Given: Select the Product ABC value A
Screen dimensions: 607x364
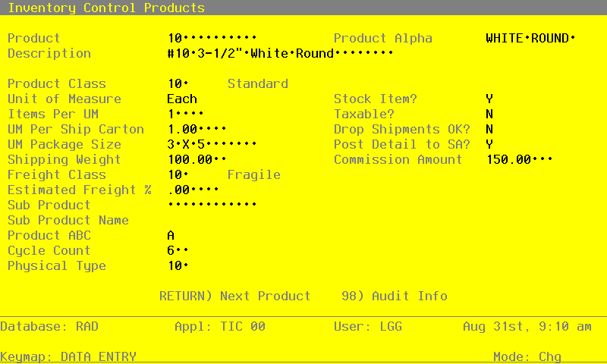Looking at the screenshot, I should tap(171, 235).
